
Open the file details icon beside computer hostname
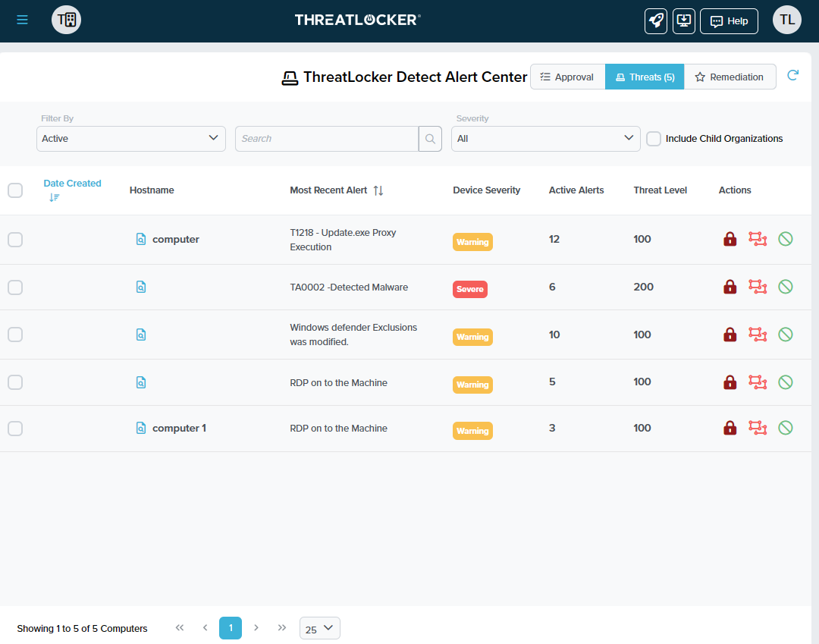(141, 238)
